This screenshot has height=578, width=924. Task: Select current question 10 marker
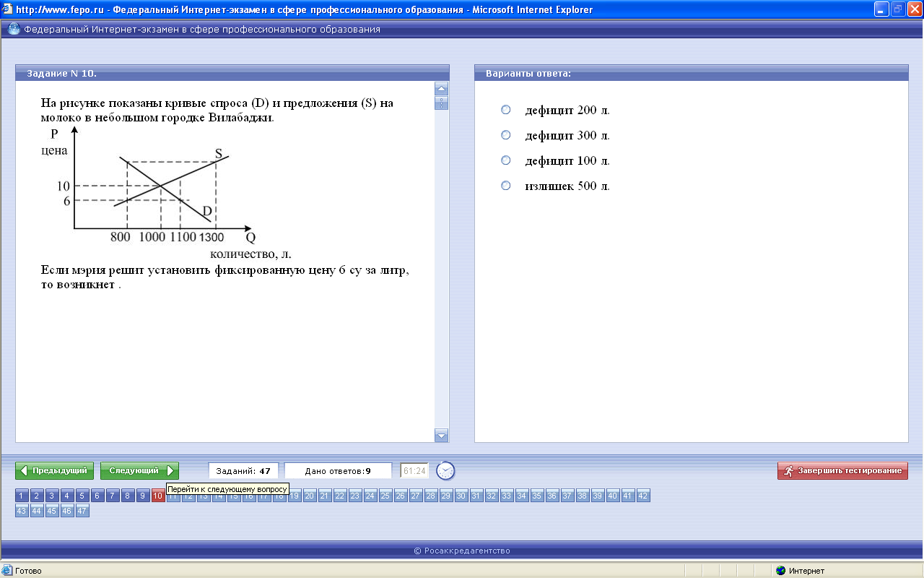(x=158, y=496)
